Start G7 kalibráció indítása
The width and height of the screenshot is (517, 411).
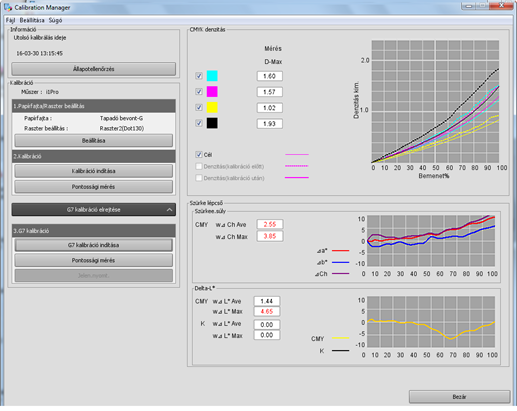(x=94, y=245)
